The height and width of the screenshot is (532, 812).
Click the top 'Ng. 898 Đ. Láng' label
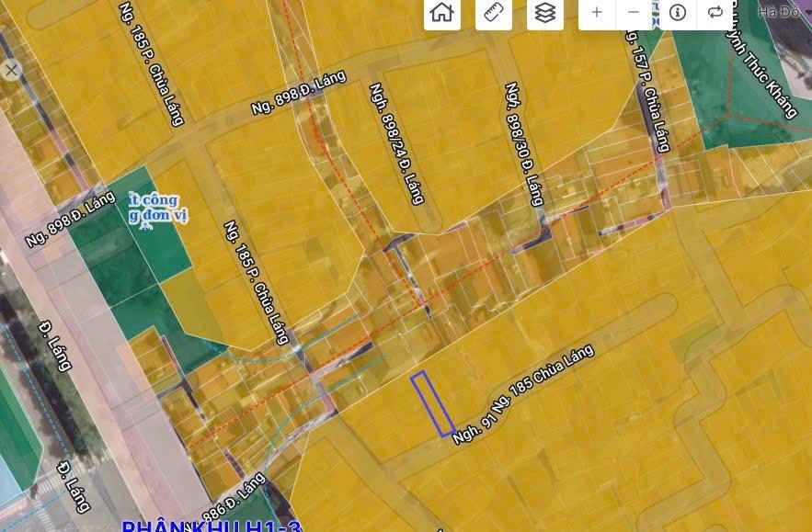pos(298,94)
